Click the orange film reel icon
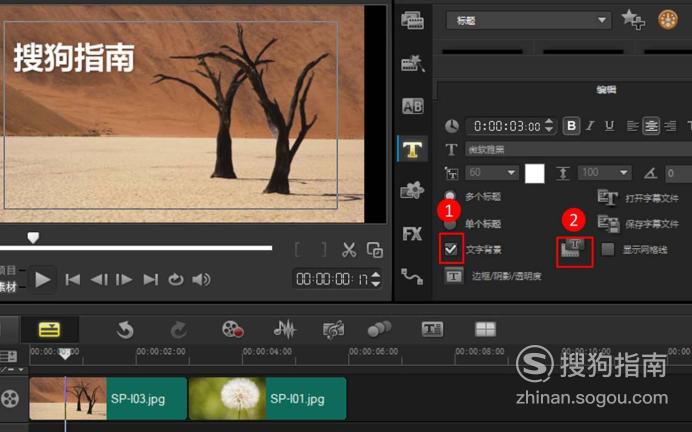692x432 pixels. point(668,20)
